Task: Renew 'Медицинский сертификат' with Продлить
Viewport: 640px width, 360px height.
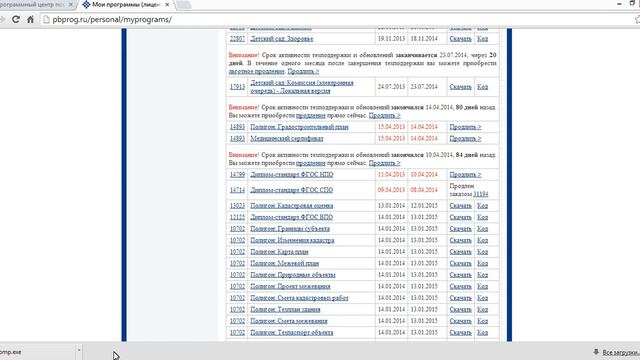Action: [465, 138]
